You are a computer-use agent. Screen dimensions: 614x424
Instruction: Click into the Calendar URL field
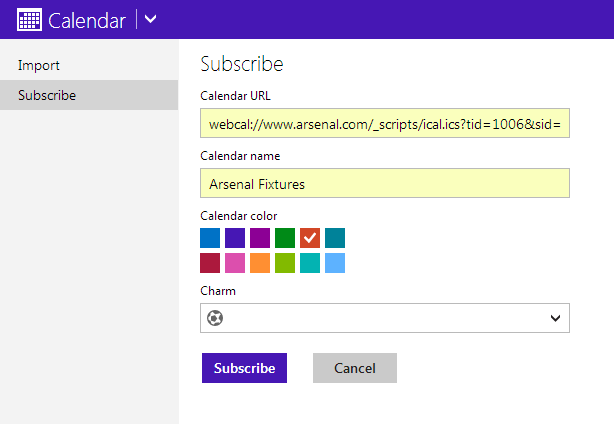pyautogui.click(x=385, y=123)
